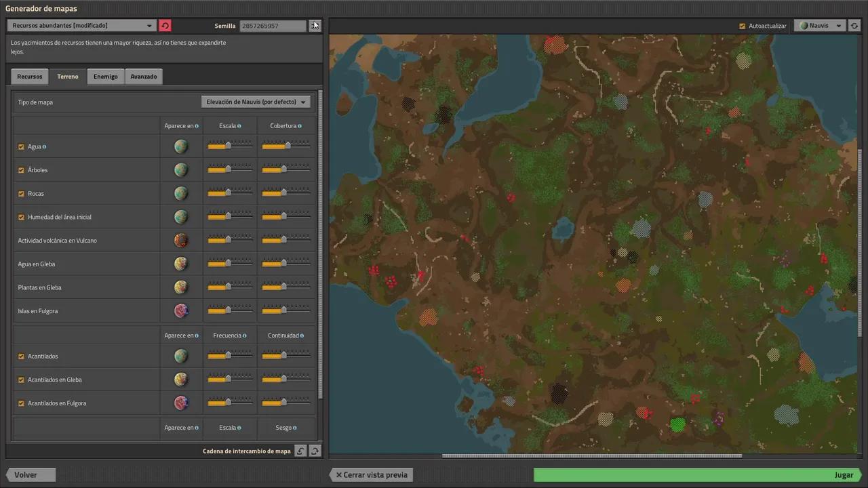Uncheck the Agua checkbox
Image resolution: width=868 pixels, height=488 pixels.
point(21,146)
